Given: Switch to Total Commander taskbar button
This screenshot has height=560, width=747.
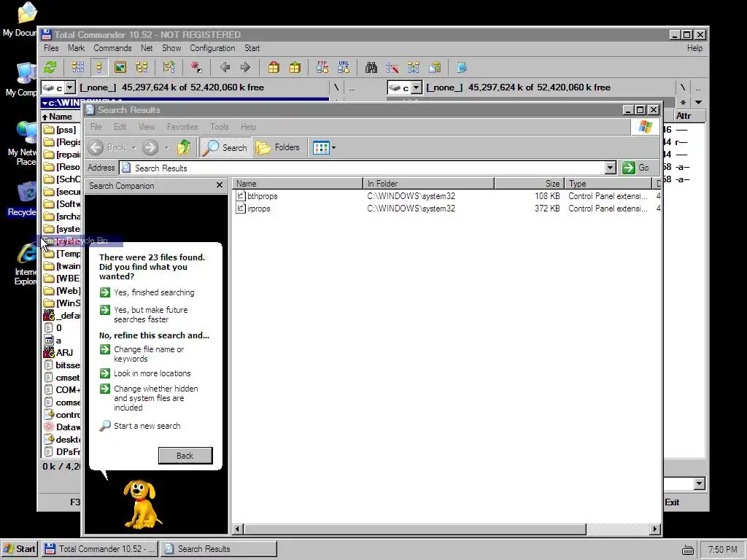Looking at the screenshot, I should coord(99,549).
